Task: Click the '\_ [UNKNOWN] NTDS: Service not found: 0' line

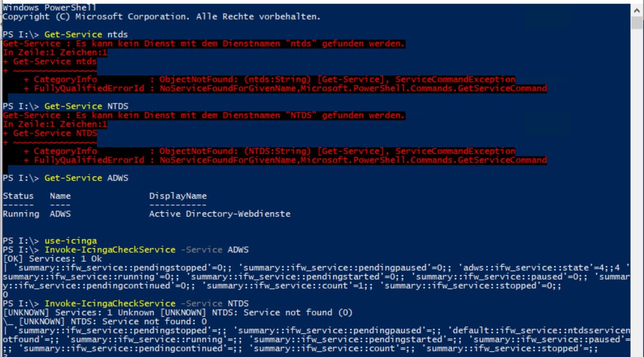Action: [x=105, y=322]
